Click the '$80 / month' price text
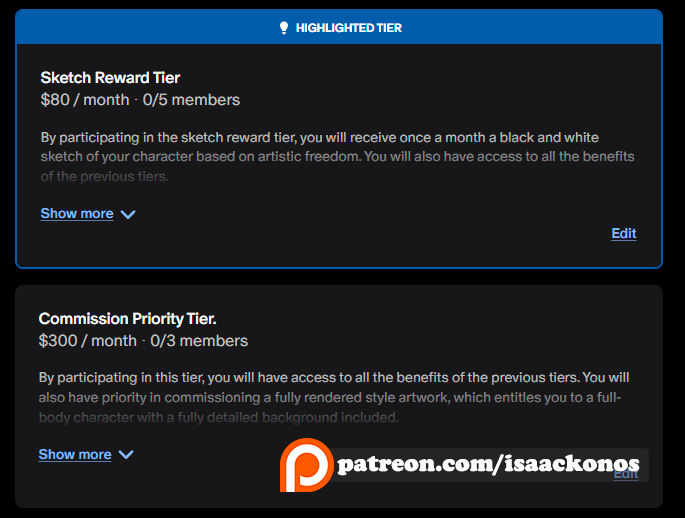Viewport: 685px width, 518px height. (85, 100)
